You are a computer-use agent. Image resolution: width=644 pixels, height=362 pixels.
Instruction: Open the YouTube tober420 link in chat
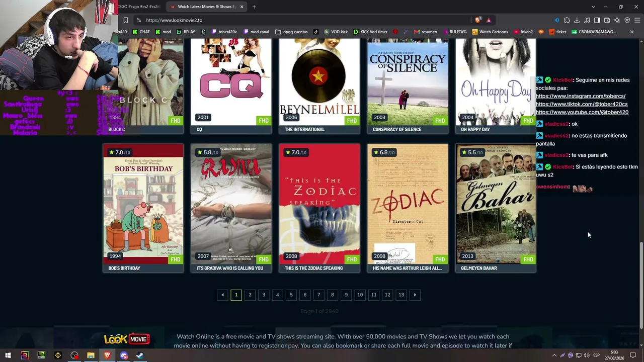click(582, 112)
